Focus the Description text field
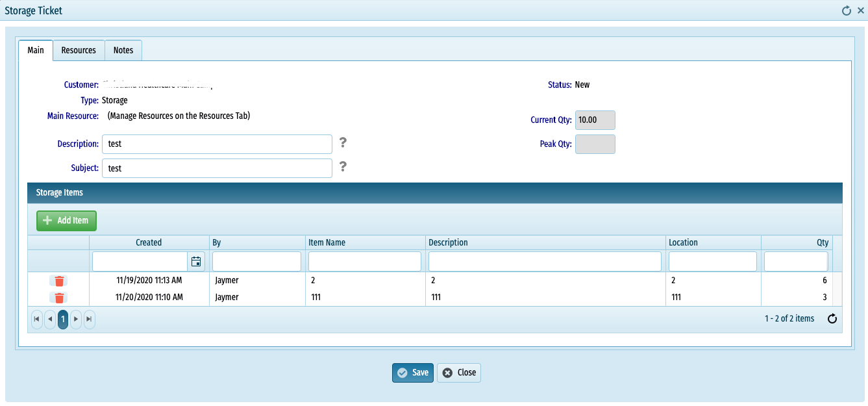 point(217,144)
